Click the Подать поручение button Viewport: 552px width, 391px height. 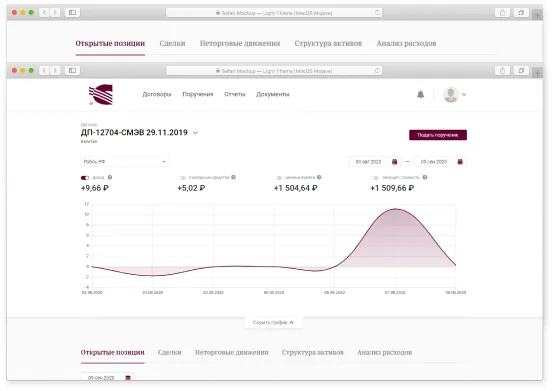click(438, 135)
